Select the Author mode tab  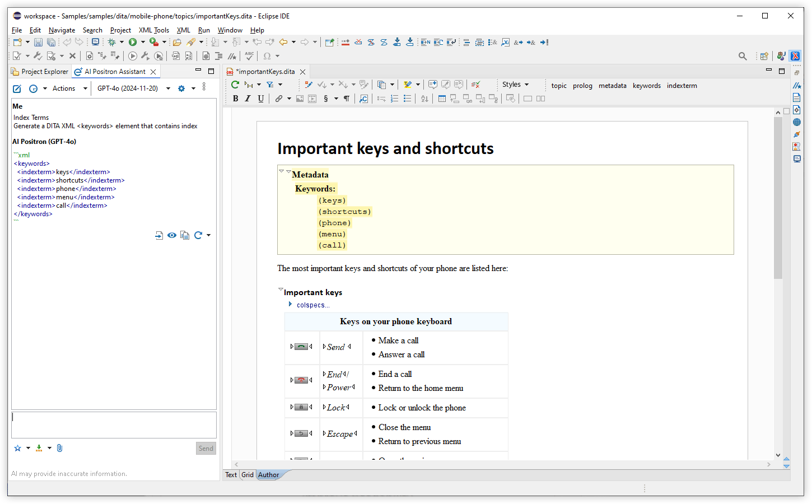tap(269, 475)
